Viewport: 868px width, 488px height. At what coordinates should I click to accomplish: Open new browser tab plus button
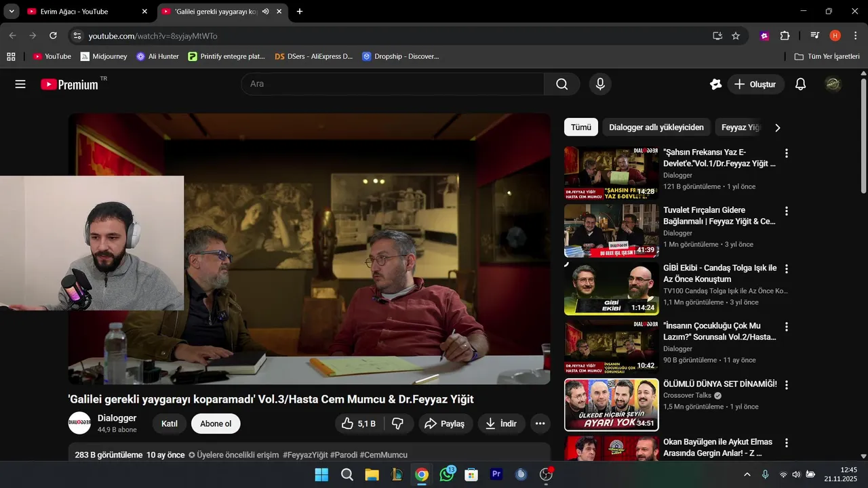[300, 12]
